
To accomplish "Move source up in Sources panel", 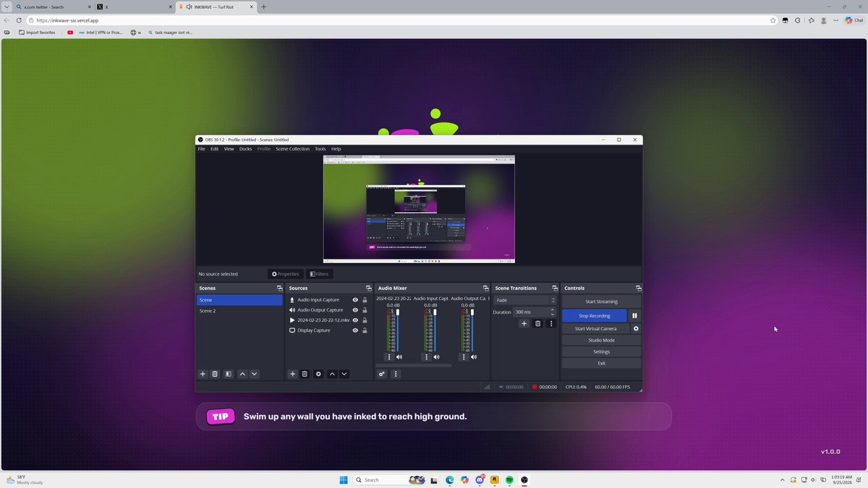I will pos(332,374).
